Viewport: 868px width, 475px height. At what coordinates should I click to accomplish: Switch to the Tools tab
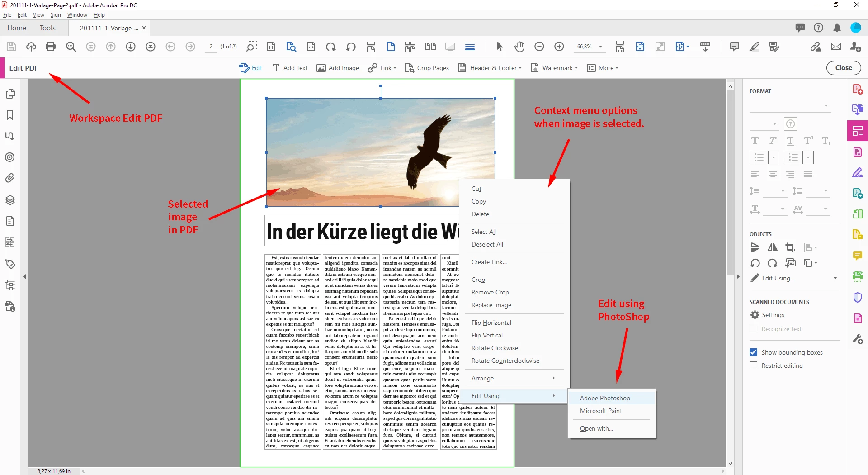(47, 28)
